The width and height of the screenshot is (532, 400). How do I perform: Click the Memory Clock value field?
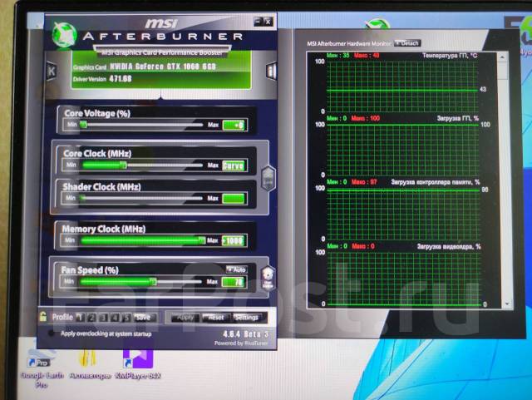point(234,240)
